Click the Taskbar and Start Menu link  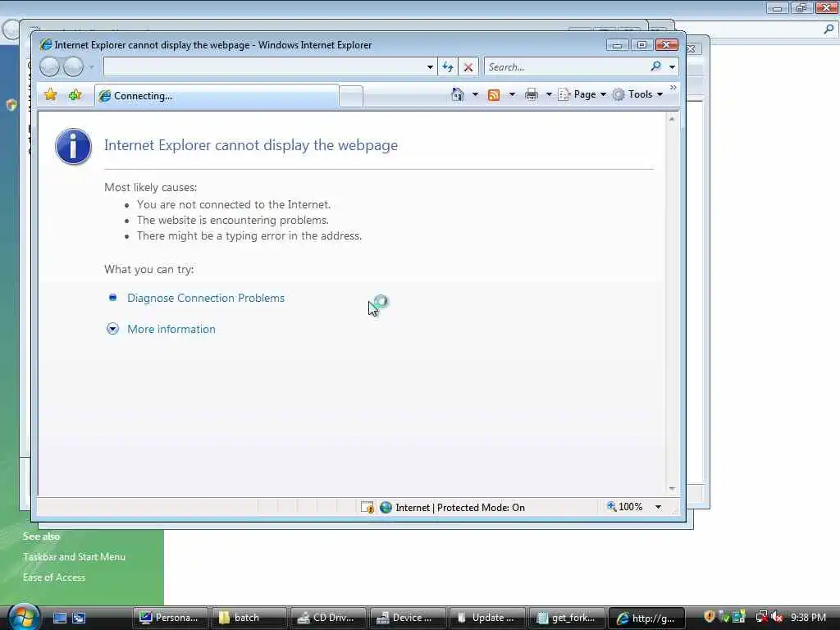[x=74, y=557]
